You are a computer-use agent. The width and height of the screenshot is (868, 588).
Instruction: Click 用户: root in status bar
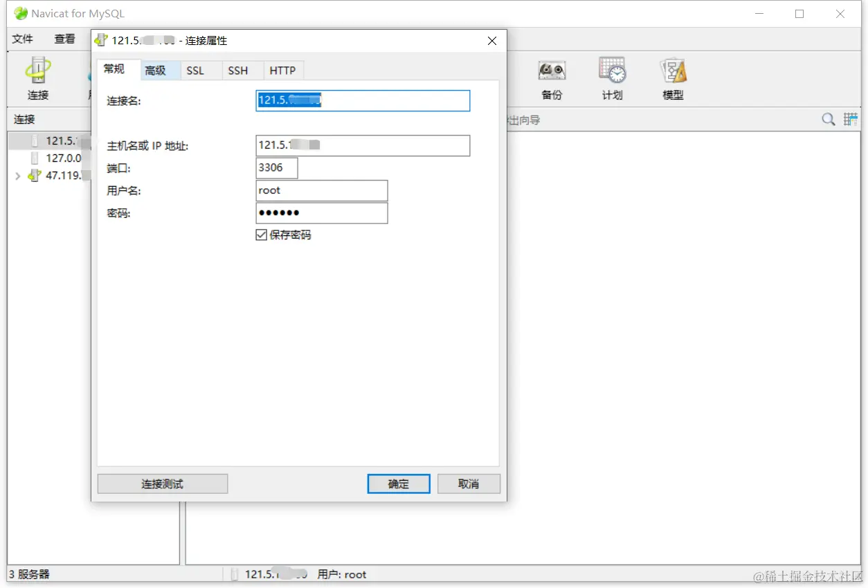[x=342, y=574]
